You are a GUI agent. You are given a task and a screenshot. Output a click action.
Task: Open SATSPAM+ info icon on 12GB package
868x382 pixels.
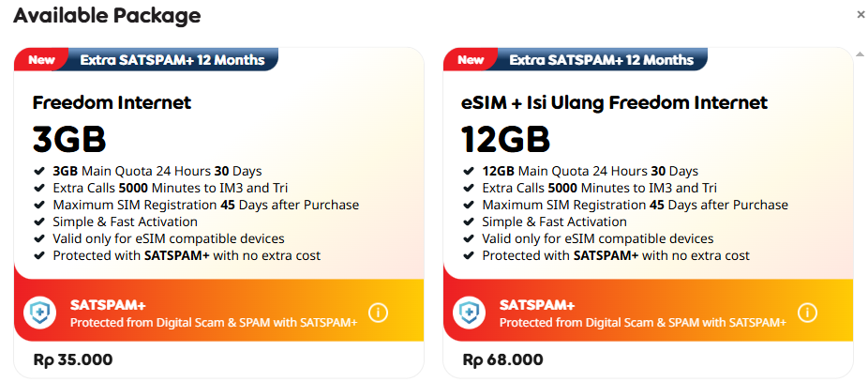pos(807,313)
